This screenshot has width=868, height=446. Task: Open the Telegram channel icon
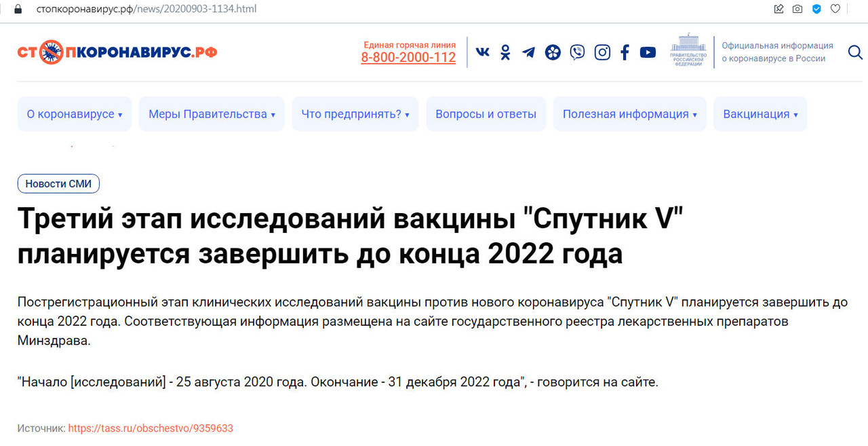pos(528,52)
